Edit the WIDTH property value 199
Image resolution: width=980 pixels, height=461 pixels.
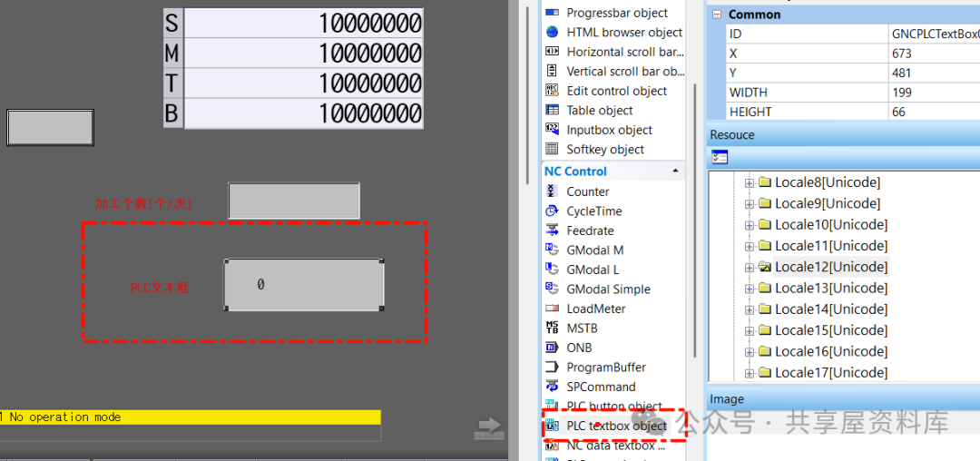(934, 93)
